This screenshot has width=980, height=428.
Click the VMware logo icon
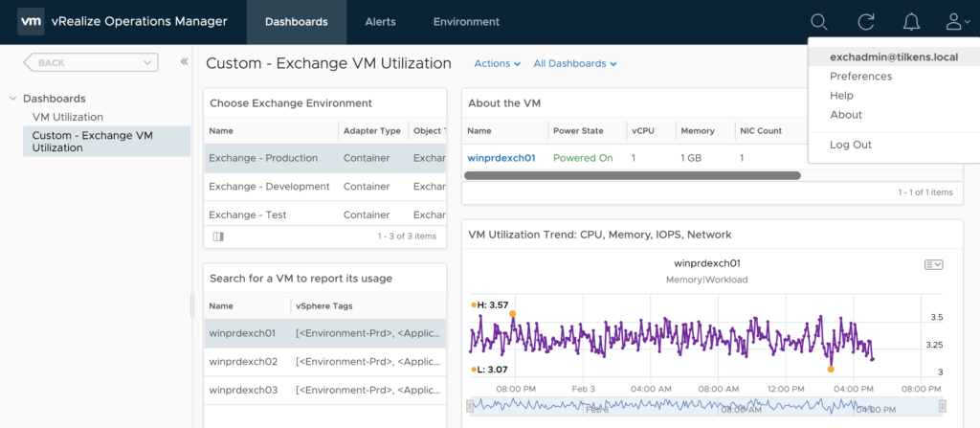click(31, 21)
